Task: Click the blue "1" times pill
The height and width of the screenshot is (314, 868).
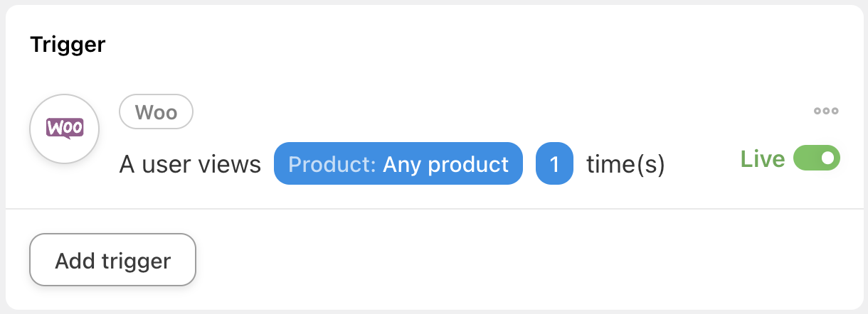Action: (554, 165)
